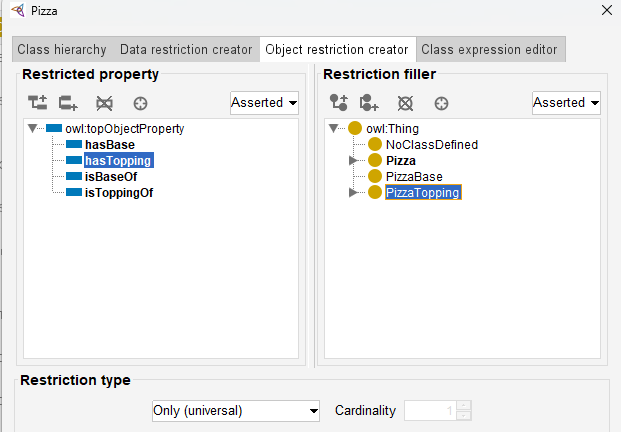Click yellow circle beside owl:Thing
The image size is (621, 432).
(355, 128)
